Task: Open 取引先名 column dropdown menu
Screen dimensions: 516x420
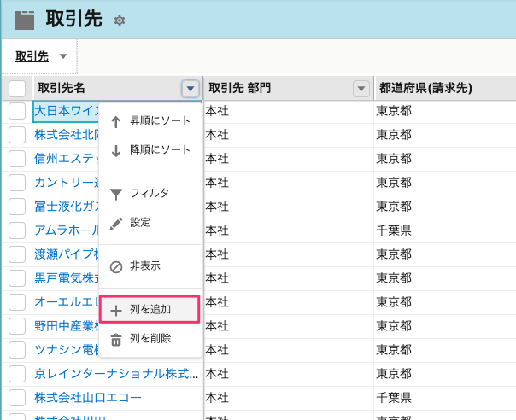Action: [191, 89]
